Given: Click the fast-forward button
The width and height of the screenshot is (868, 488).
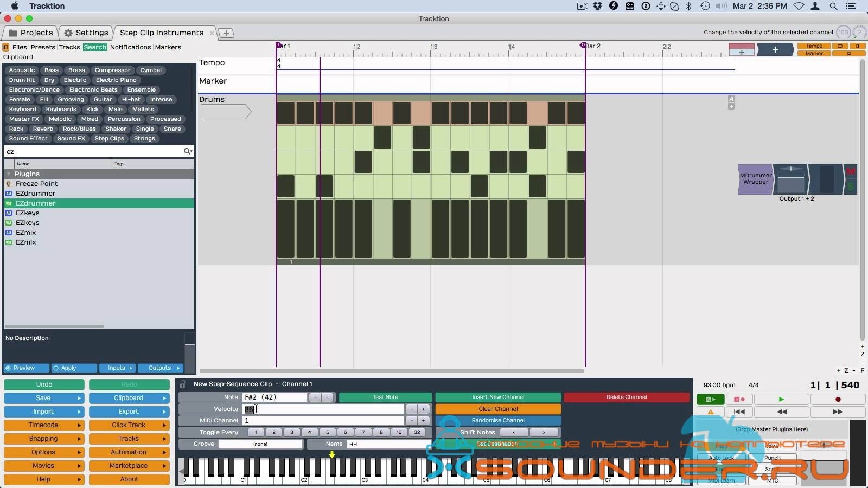Looking at the screenshot, I should point(838,412).
